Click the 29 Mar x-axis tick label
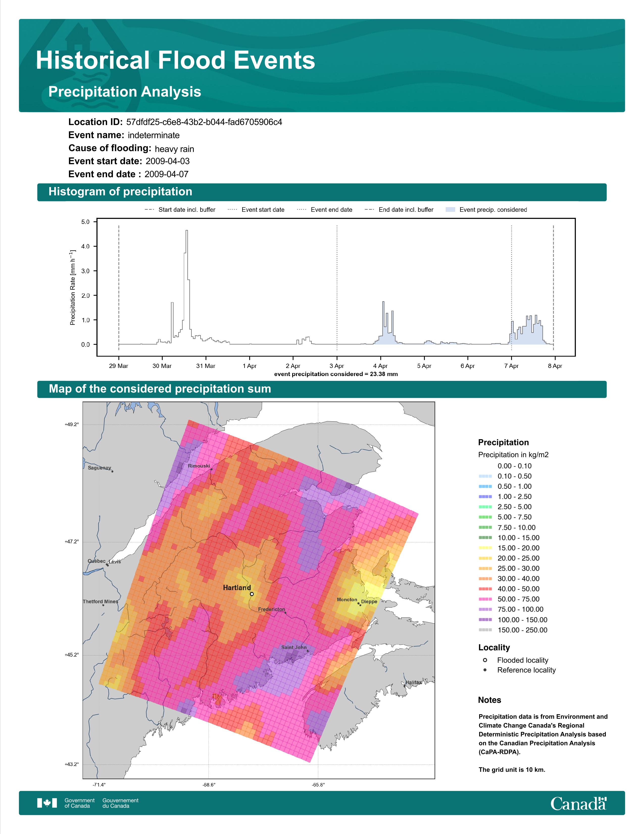Screen dimensions: 644x834 pos(119,366)
